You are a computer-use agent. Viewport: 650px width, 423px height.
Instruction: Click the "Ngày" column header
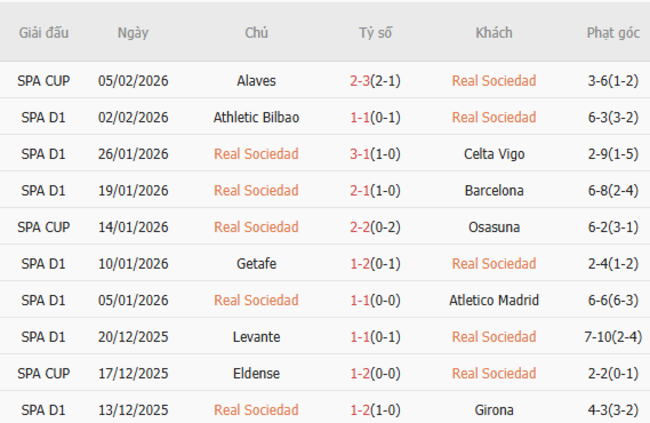133,33
